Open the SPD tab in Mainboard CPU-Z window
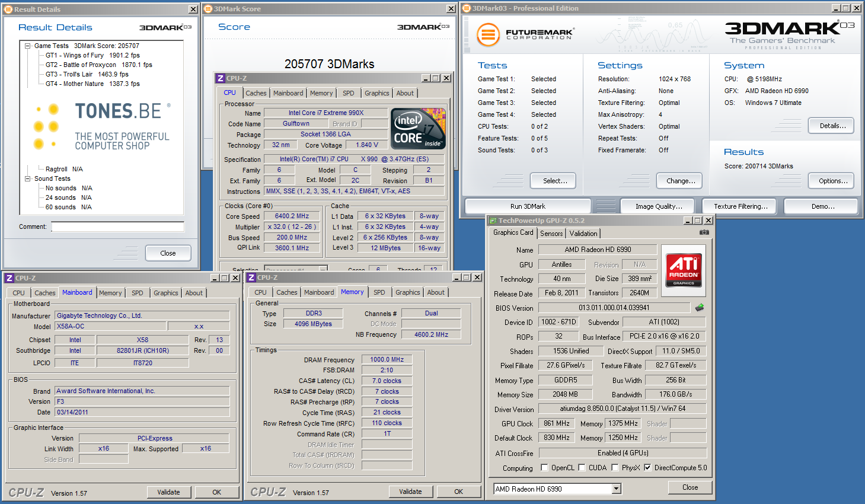865x504 pixels. pyautogui.click(x=137, y=293)
